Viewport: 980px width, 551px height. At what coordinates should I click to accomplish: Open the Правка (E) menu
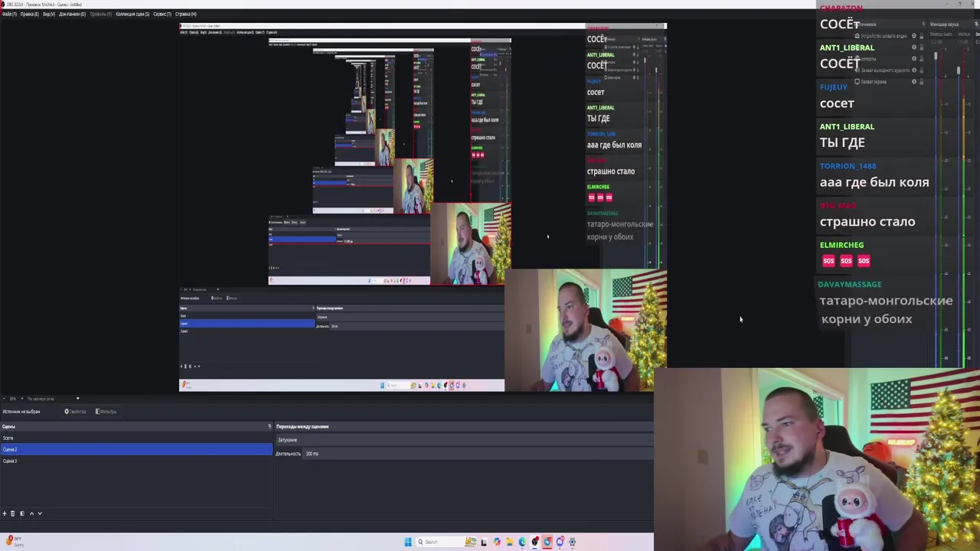30,14
